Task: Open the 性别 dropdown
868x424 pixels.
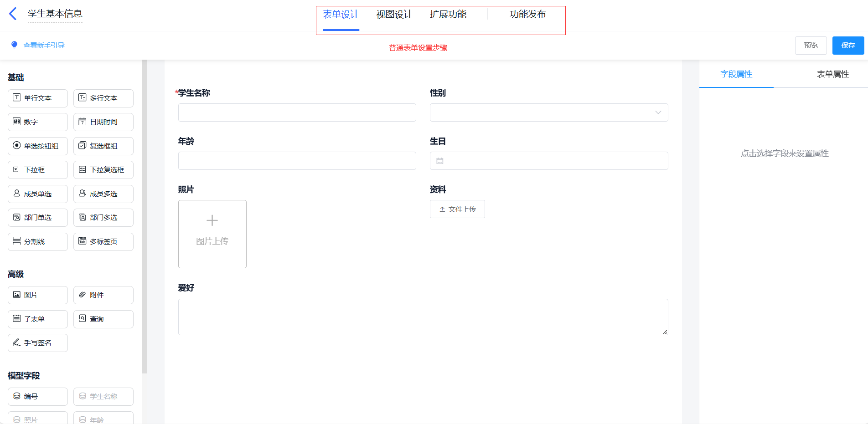Action: tap(549, 112)
